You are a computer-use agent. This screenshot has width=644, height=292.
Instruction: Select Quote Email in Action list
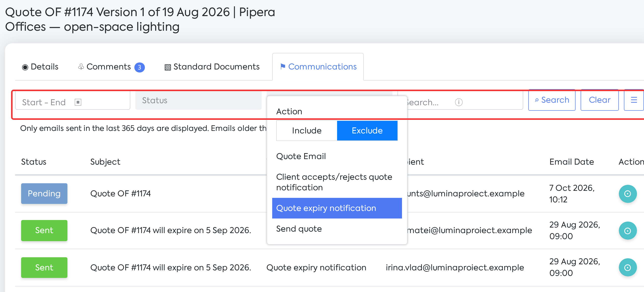click(x=337, y=156)
